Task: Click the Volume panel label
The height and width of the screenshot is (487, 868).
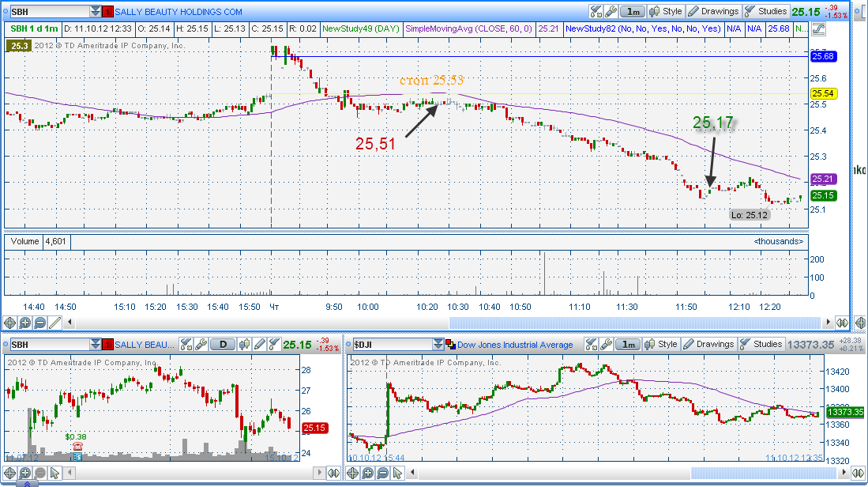Action: point(24,242)
